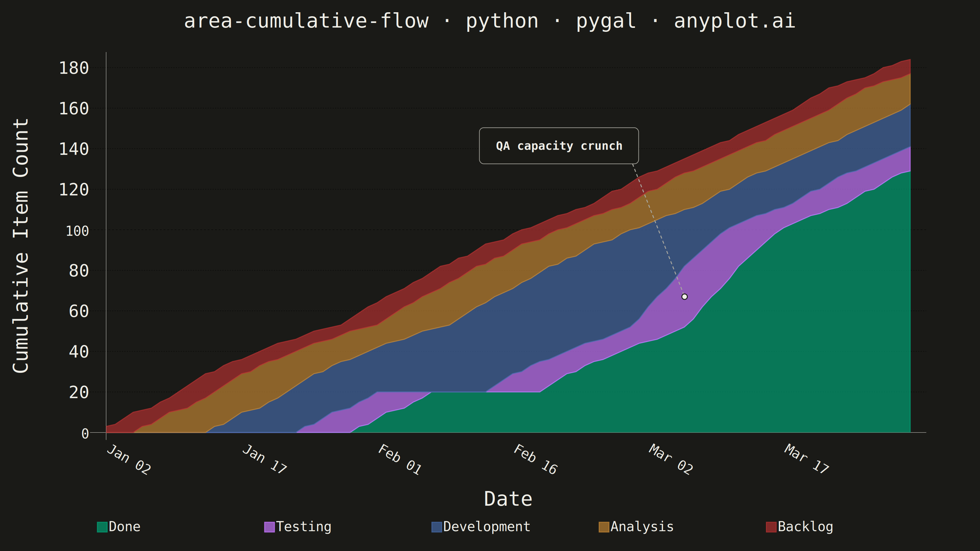
Task: Click the 'QA capacity crunch' annotation box
Action: [559, 146]
